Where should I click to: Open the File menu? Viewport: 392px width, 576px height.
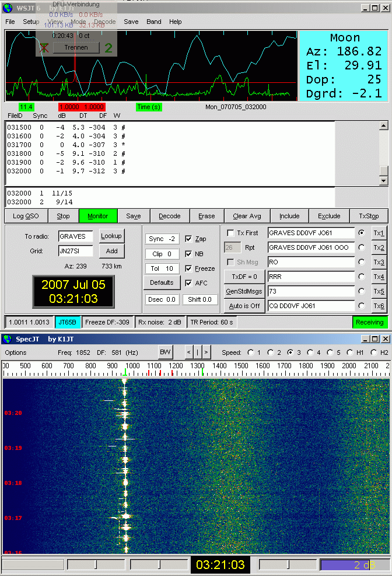tap(10, 22)
